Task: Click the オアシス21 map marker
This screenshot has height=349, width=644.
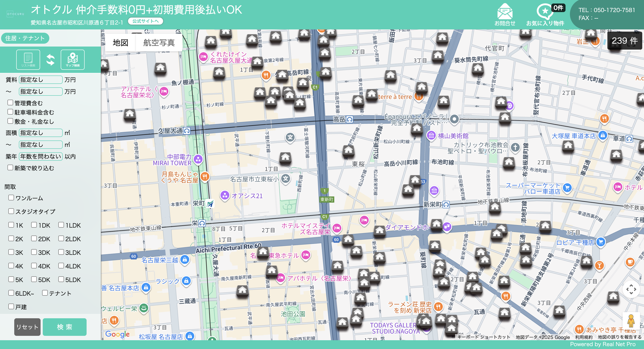Action: pyautogui.click(x=224, y=195)
